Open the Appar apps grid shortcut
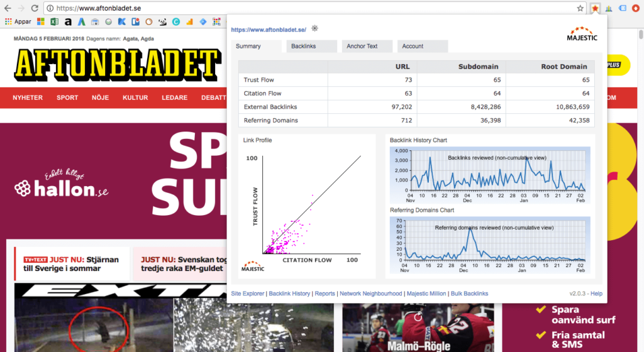The image size is (644, 352). [18, 21]
